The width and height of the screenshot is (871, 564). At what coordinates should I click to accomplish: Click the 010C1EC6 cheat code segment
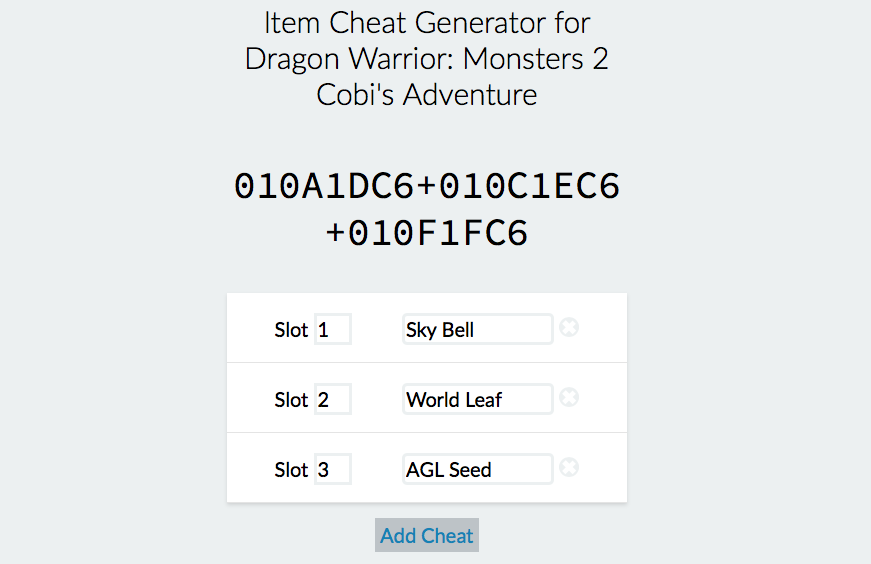coord(529,186)
